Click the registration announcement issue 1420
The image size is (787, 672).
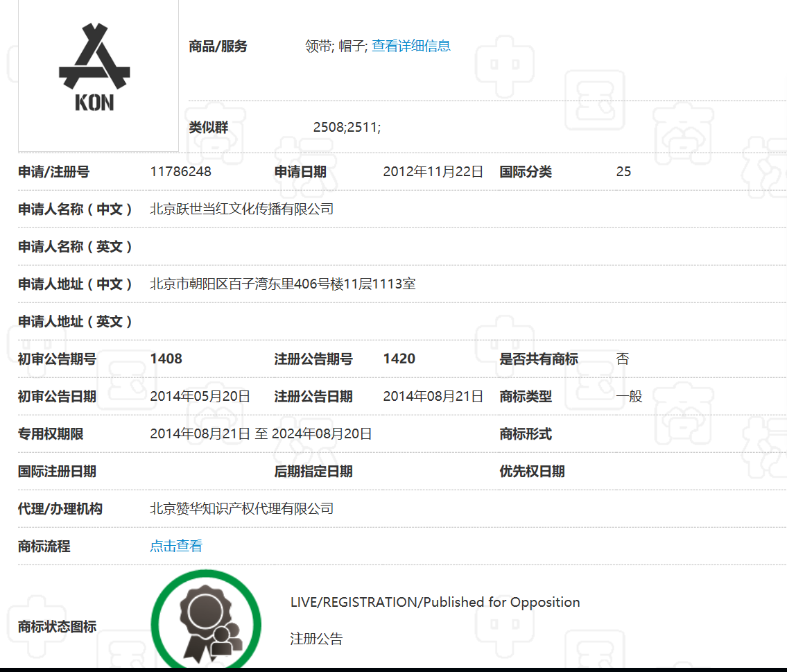click(399, 359)
